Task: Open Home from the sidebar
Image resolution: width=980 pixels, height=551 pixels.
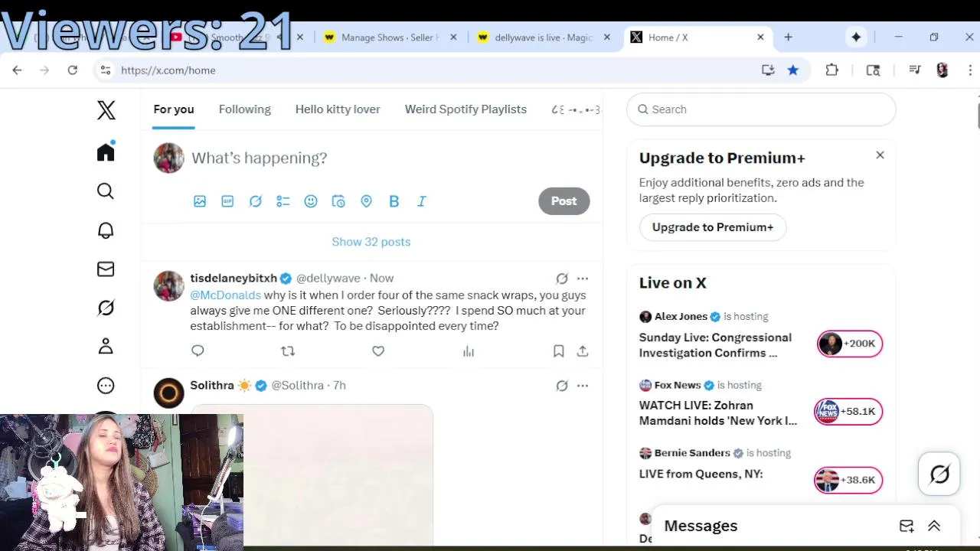Action: (106, 152)
